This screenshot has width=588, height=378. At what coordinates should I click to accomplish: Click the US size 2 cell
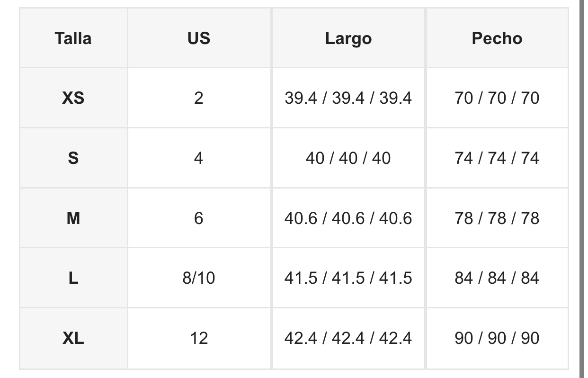(x=198, y=98)
